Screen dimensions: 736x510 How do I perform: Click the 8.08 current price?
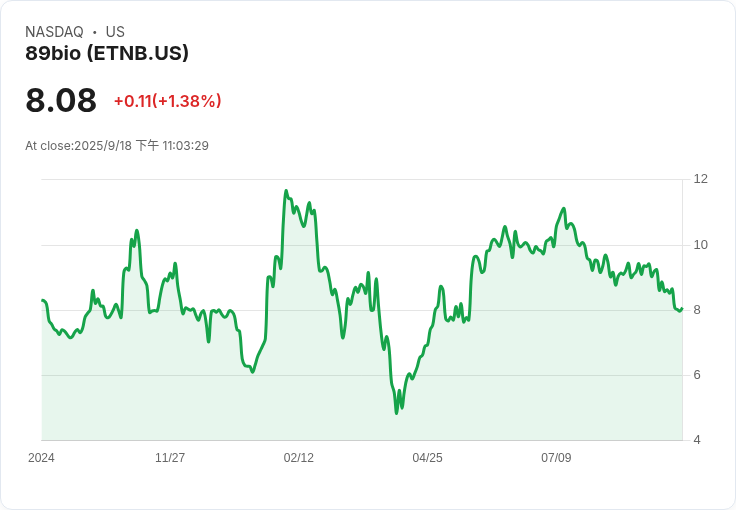pos(61,100)
